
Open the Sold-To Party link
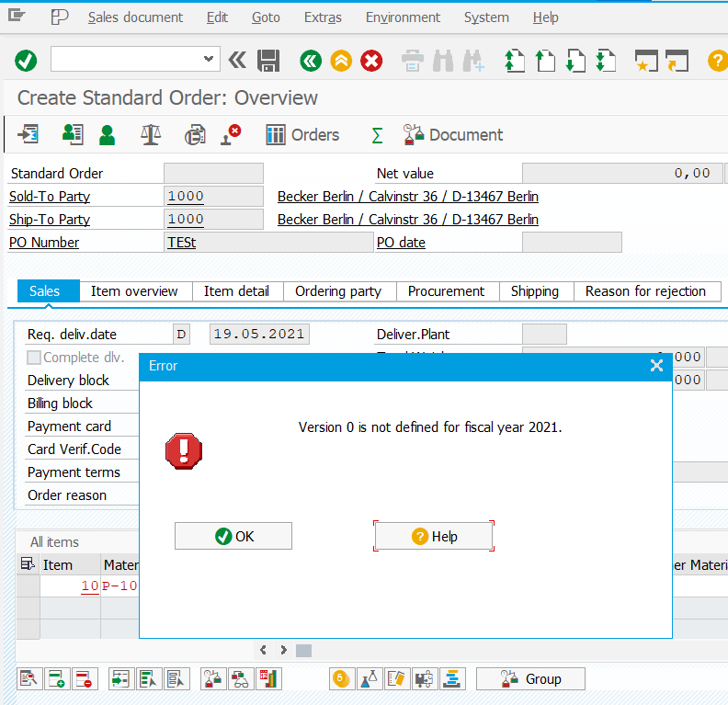(x=50, y=197)
